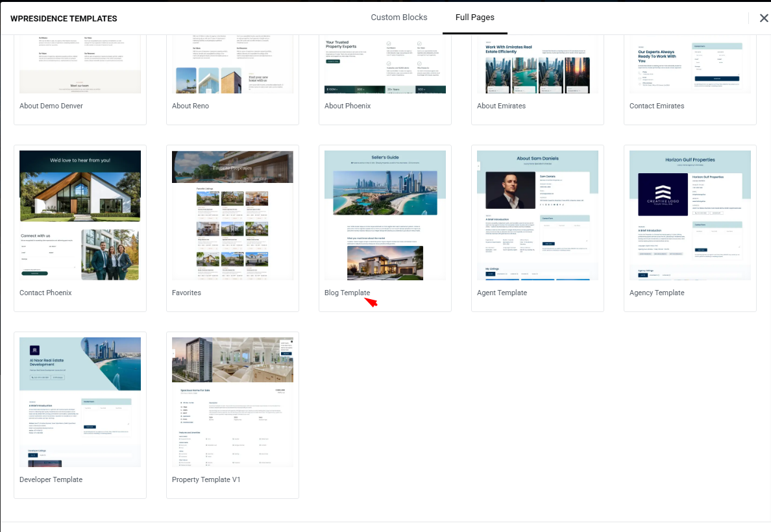
Task: Click the Agent Template title text
Action: coord(502,293)
